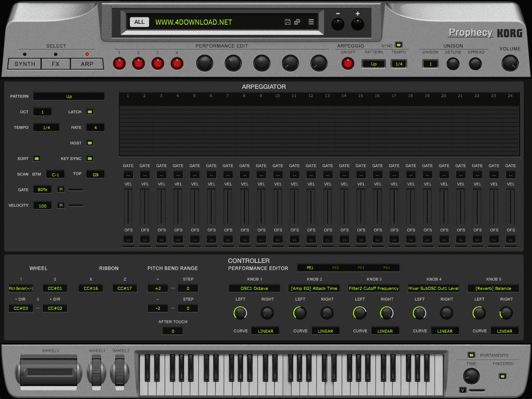Image resolution: width=532 pixels, height=399 pixels.
Task: Click the save preset disk icon
Action: click(x=288, y=22)
